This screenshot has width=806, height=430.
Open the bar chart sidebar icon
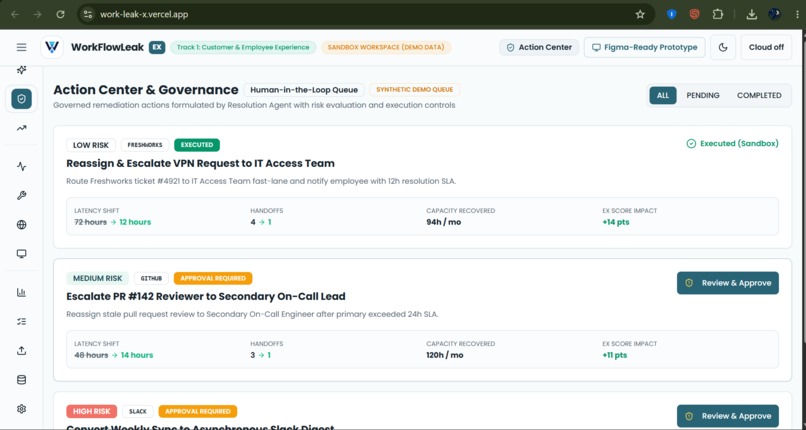[x=22, y=292]
